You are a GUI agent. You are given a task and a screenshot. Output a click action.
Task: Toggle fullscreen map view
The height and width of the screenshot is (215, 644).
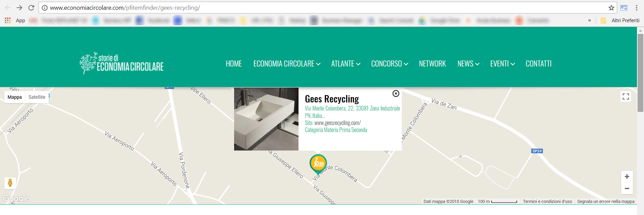(626, 97)
